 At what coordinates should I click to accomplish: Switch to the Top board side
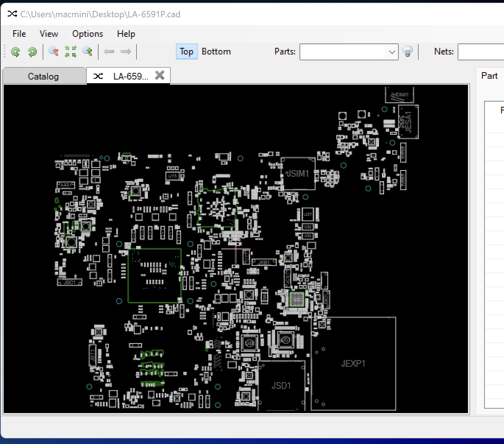click(187, 52)
